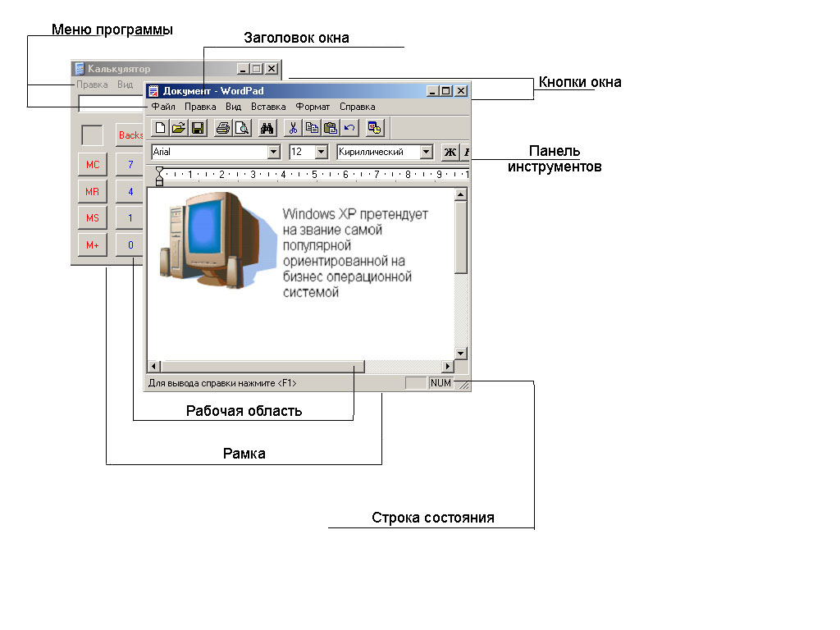Click the M+ button in the Calculator
This screenshot has height=630, width=840.
pyautogui.click(x=93, y=244)
